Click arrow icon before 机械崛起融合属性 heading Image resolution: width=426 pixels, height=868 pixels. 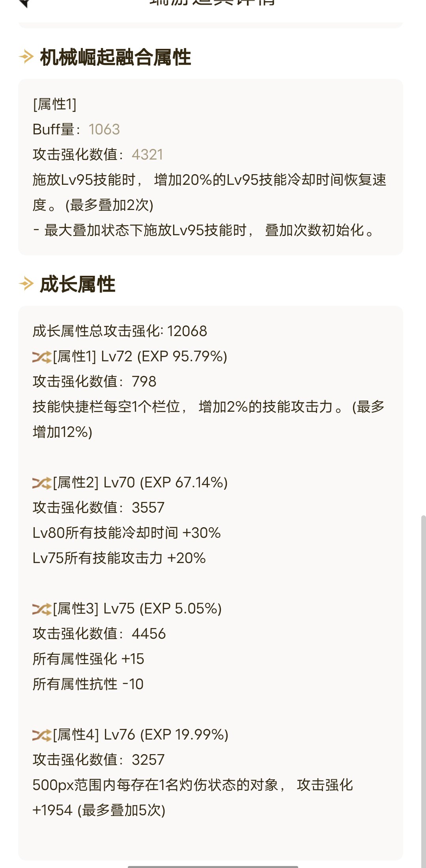[26, 57]
